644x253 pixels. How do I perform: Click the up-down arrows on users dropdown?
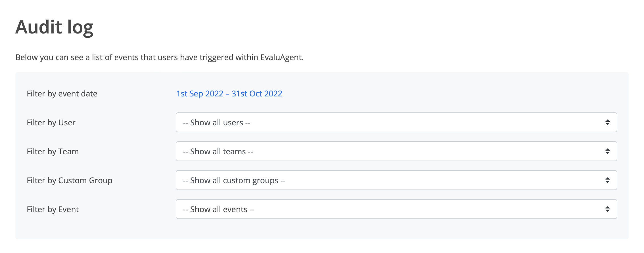pyautogui.click(x=607, y=123)
